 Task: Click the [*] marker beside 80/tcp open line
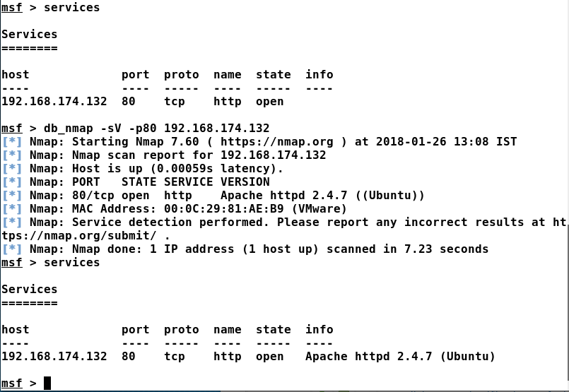pos(12,195)
